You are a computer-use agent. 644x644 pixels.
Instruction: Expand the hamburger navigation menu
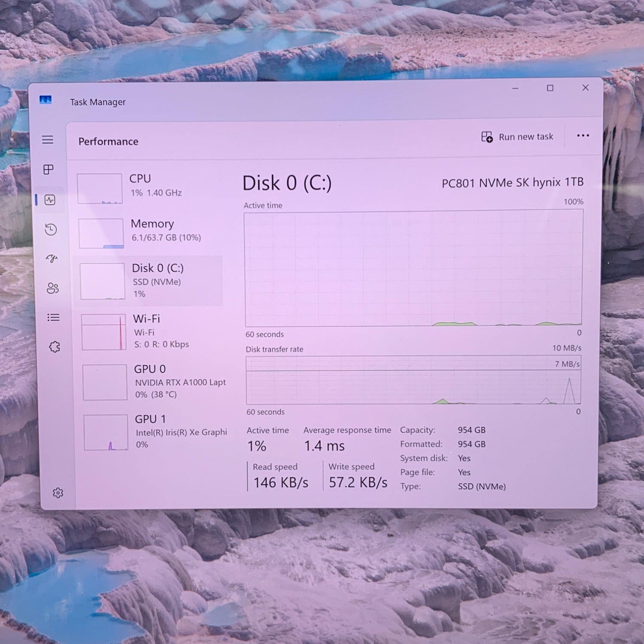48,140
